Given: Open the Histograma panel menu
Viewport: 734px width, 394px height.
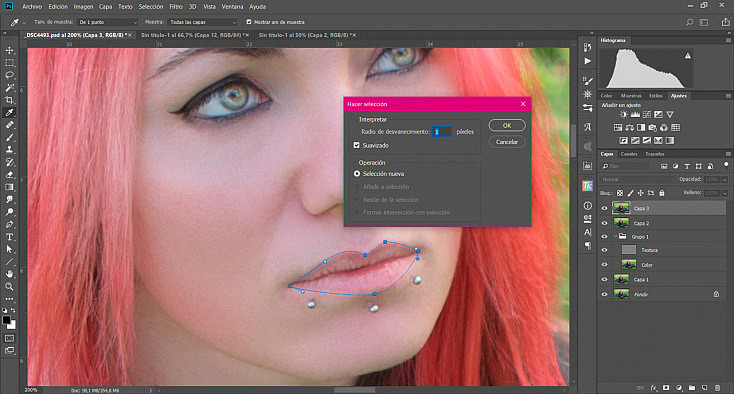Looking at the screenshot, I should point(728,41).
